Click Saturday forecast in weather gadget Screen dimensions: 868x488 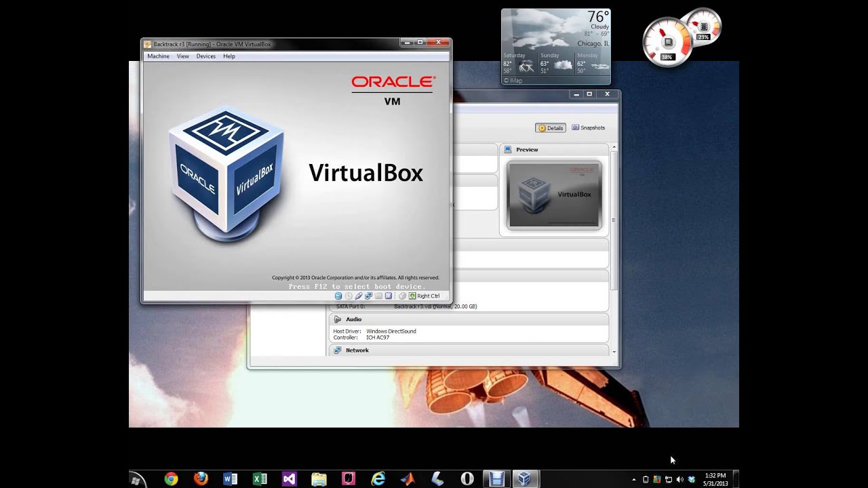519,63
